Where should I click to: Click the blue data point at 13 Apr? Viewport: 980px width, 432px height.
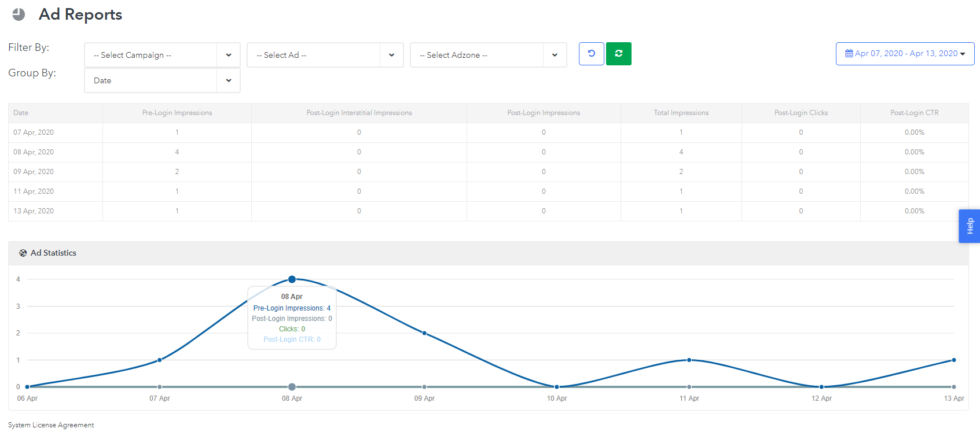(x=954, y=360)
